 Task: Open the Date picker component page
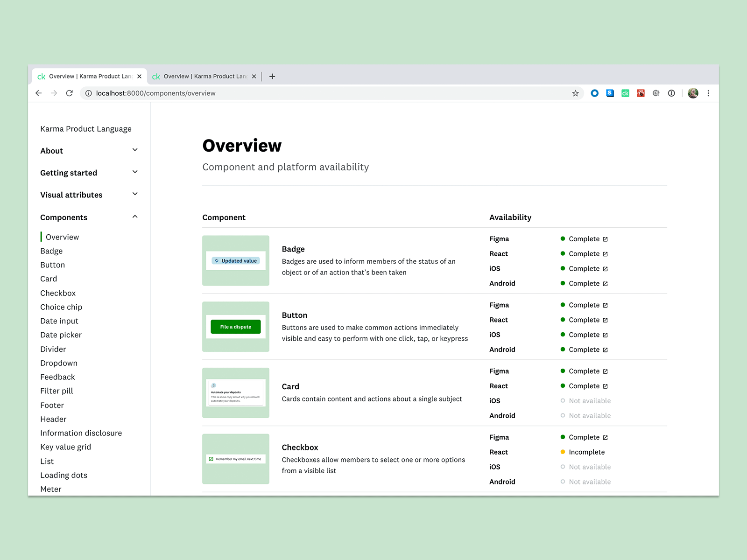point(61,335)
